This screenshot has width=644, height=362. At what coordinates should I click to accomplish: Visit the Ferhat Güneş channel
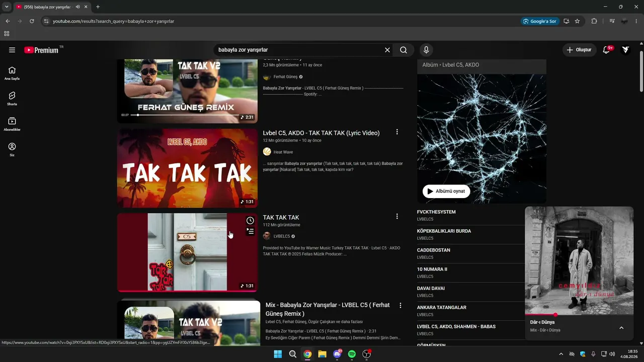[x=285, y=77]
